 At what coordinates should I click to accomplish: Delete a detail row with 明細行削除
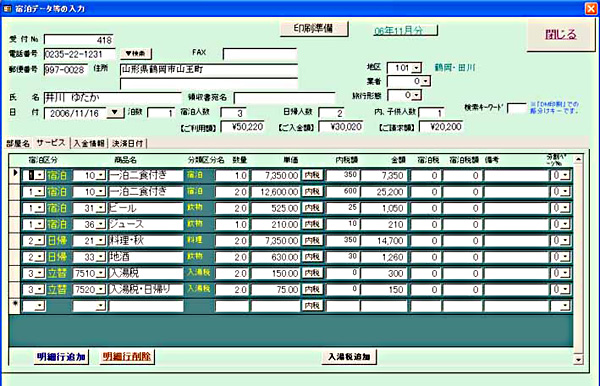point(127,357)
